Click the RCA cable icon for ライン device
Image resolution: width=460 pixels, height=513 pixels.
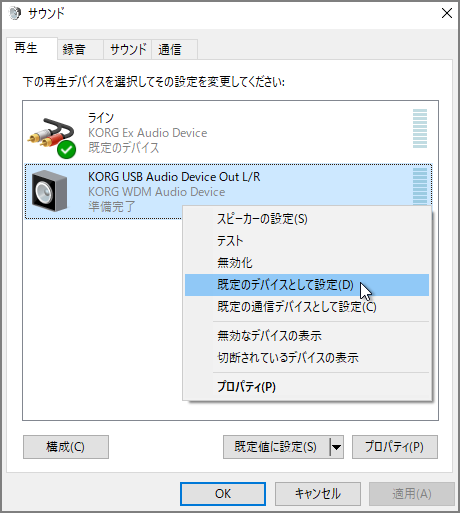tap(51, 133)
